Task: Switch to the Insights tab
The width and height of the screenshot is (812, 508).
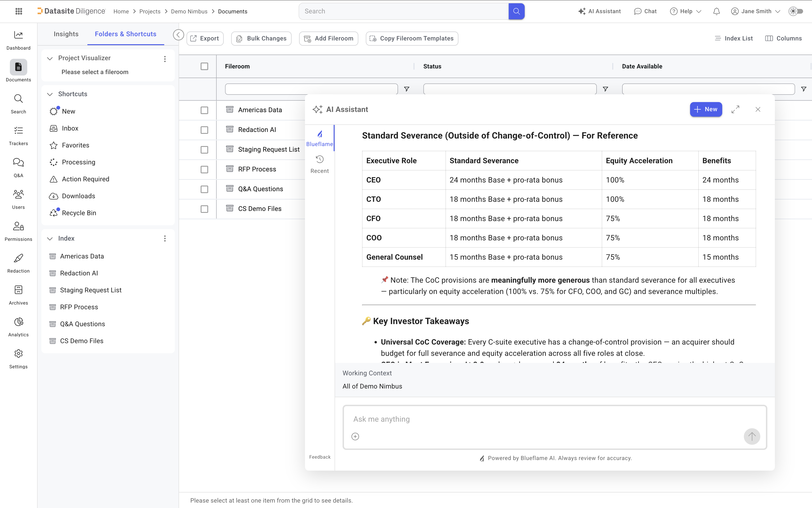Action: pos(66,34)
